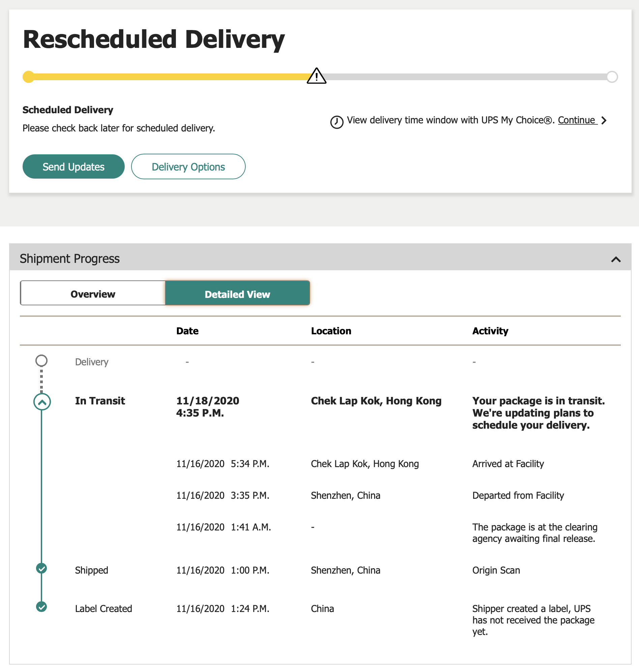Screen dimensions: 639x672
Task: Click the Date column header
Action: click(x=187, y=331)
